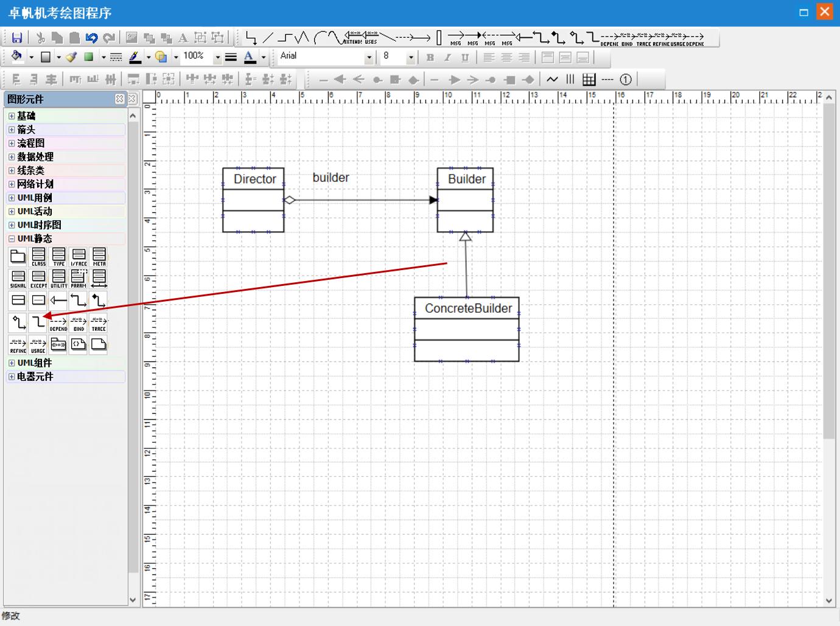840x626 pixels.
Task: Open the 100% zoom dropdown
Action: coord(217,57)
